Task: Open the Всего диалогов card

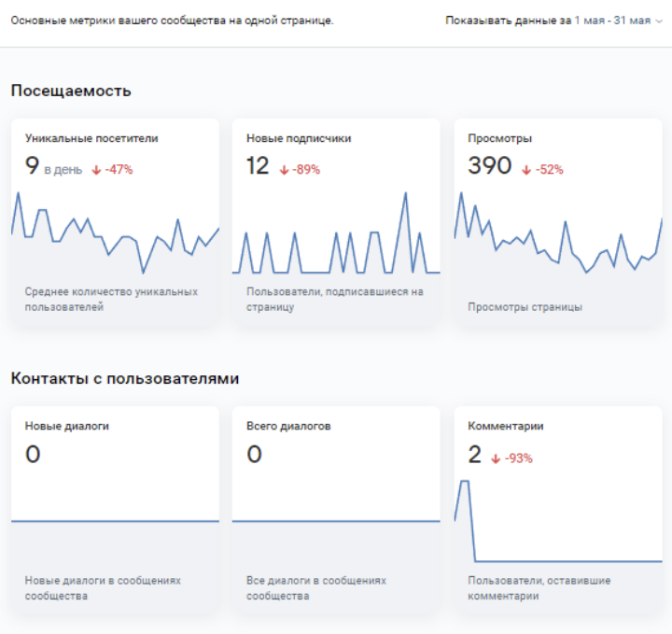Action: click(x=336, y=509)
